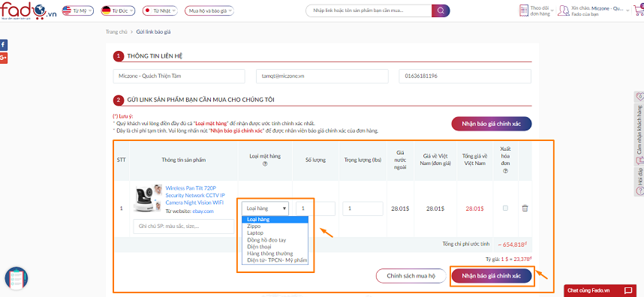This screenshot has height=297, width=644.
Task: Share via Google Plus side icon
Action: tap(3, 58)
